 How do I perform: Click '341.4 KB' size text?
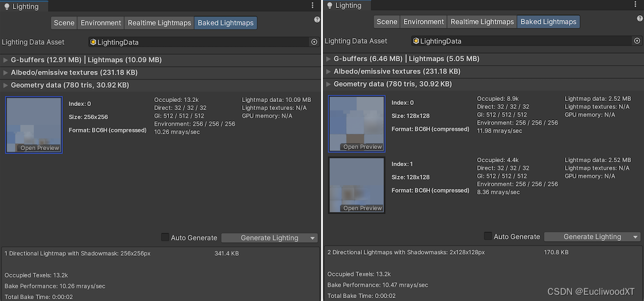pos(227,253)
